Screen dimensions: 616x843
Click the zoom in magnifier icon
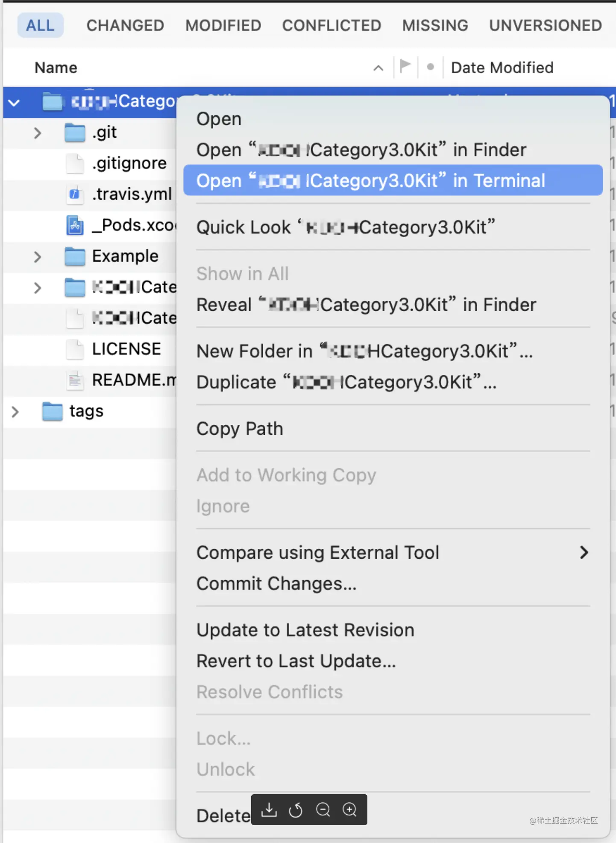click(350, 809)
